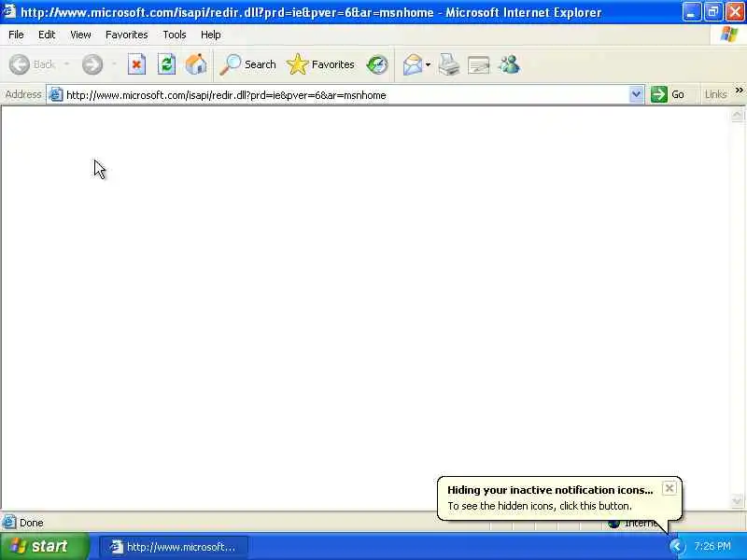Stop loading the page
Screen dimensions: 747x560
click(136, 64)
